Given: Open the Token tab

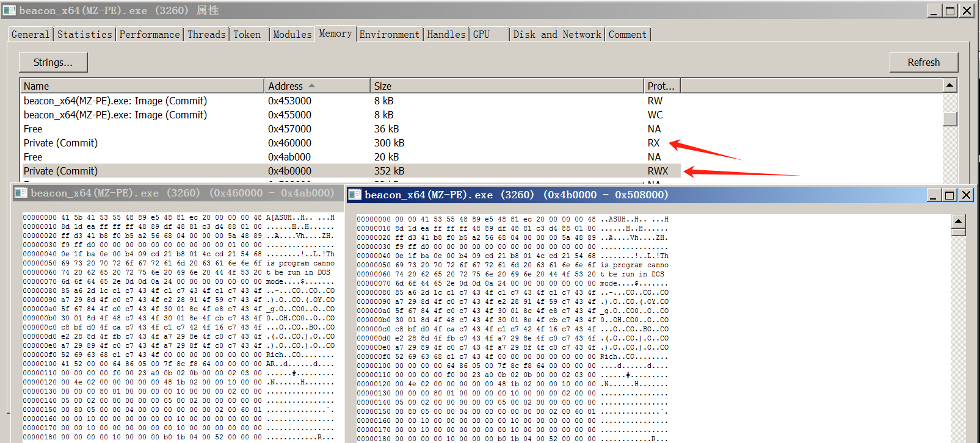Looking at the screenshot, I should click(x=247, y=34).
